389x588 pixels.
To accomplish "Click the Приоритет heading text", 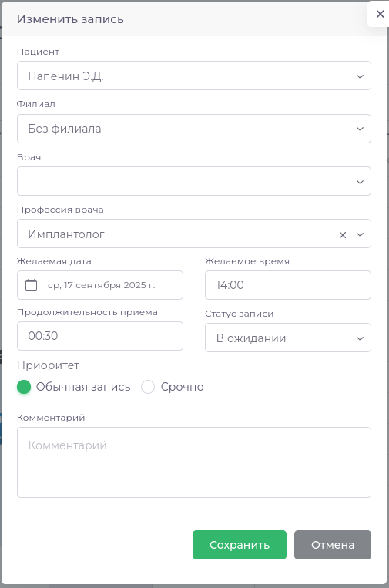I will pyautogui.click(x=48, y=365).
